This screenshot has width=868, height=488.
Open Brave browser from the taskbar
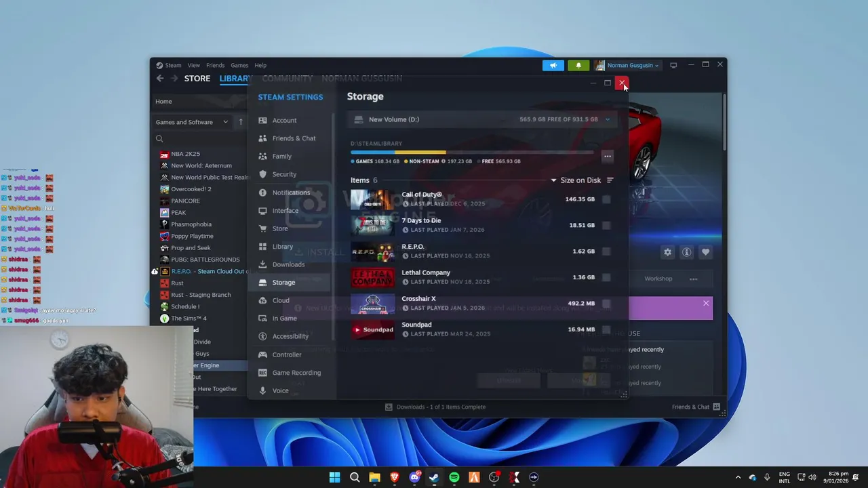[395, 477]
